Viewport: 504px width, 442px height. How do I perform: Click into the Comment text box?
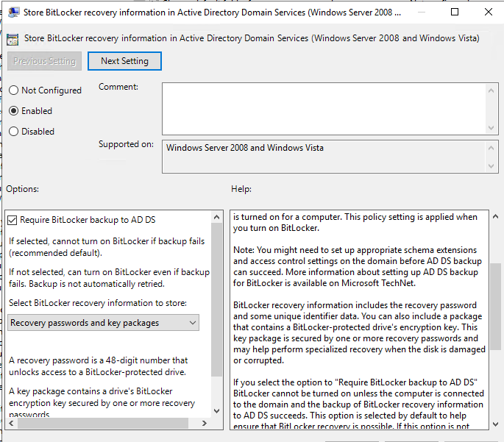pyautogui.click(x=324, y=109)
